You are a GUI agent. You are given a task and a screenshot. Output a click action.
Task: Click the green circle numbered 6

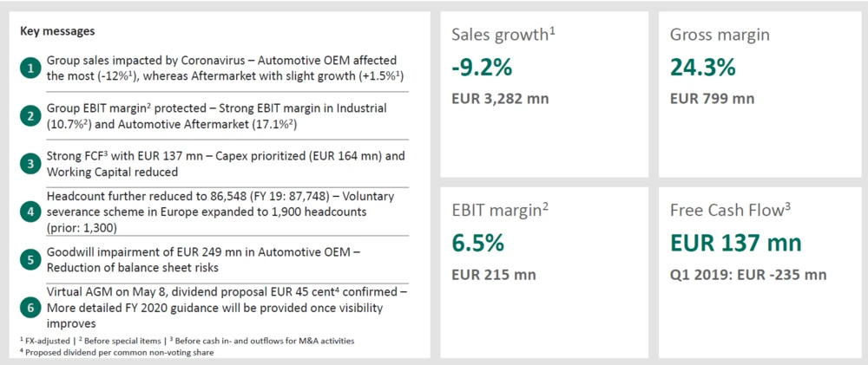click(x=30, y=307)
